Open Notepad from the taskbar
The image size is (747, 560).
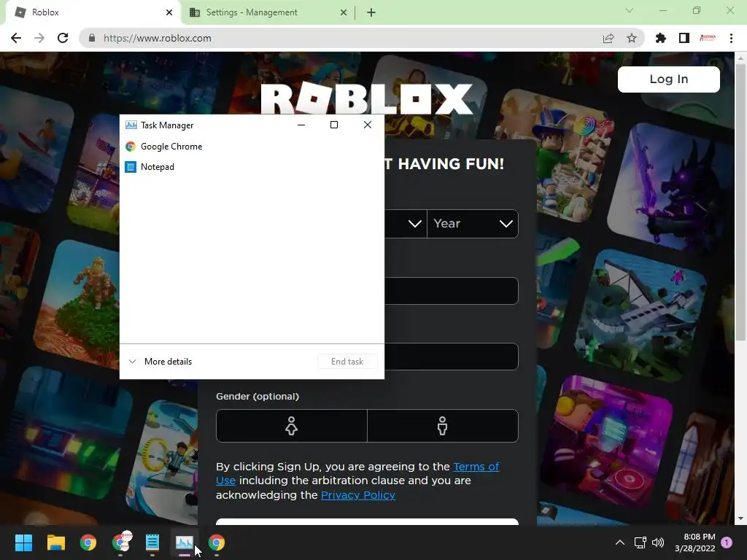(152, 542)
